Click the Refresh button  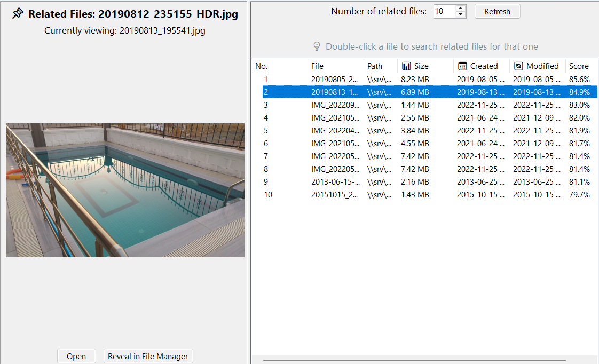pos(497,11)
